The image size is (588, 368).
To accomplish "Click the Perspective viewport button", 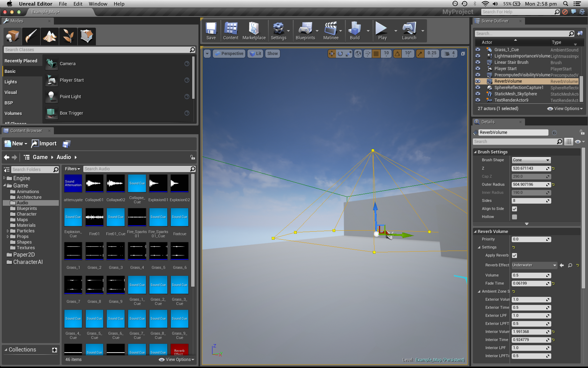I will pos(229,53).
